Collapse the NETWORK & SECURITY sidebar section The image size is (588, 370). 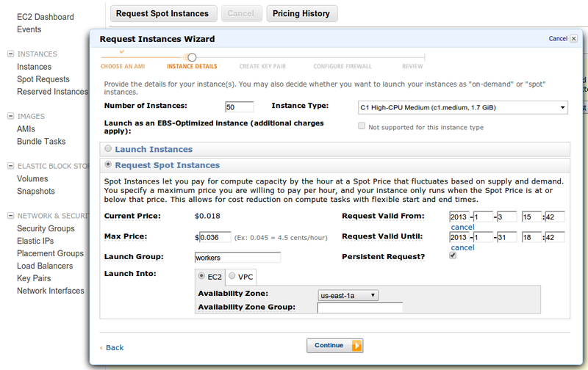click(10, 216)
